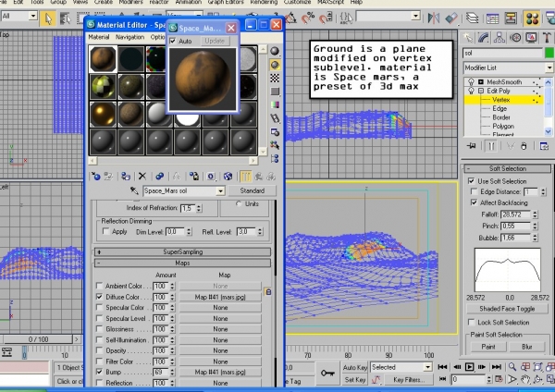Viewport: 555px width, 392px height.
Task: Click the Zoom magnifier viewport tool
Action: click(x=512, y=367)
